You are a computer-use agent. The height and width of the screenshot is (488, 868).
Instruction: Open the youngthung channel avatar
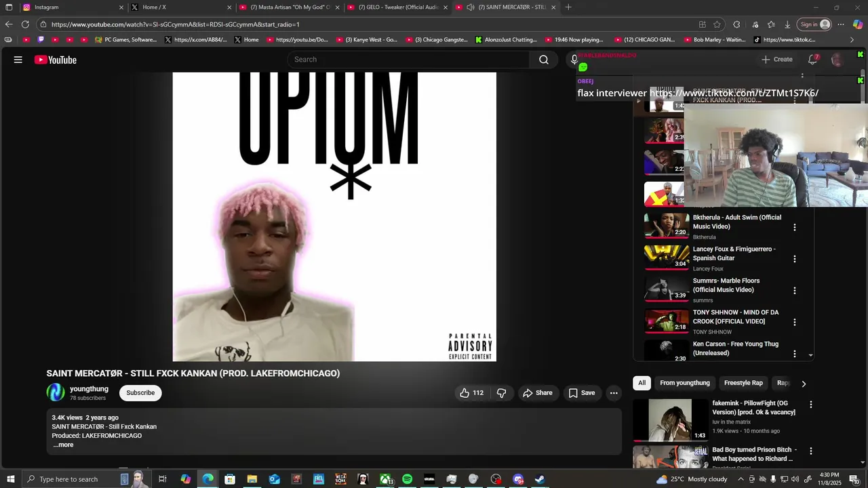56,392
